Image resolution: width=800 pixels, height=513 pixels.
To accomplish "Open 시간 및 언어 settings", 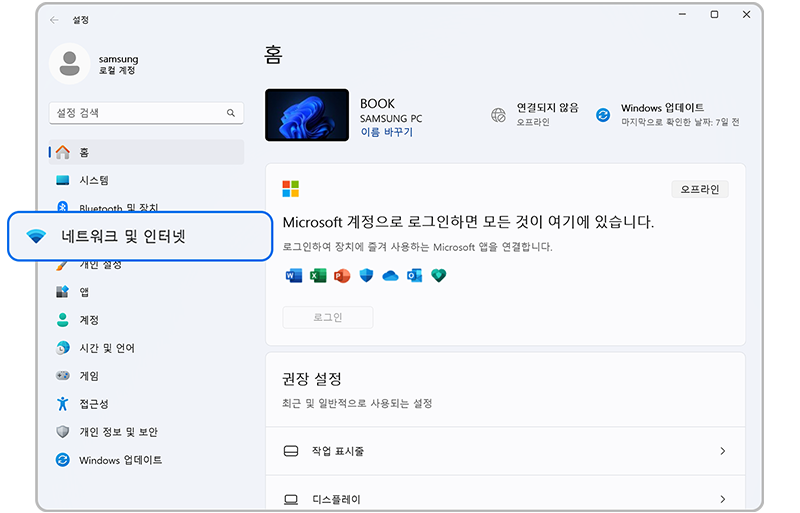I will (146, 348).
